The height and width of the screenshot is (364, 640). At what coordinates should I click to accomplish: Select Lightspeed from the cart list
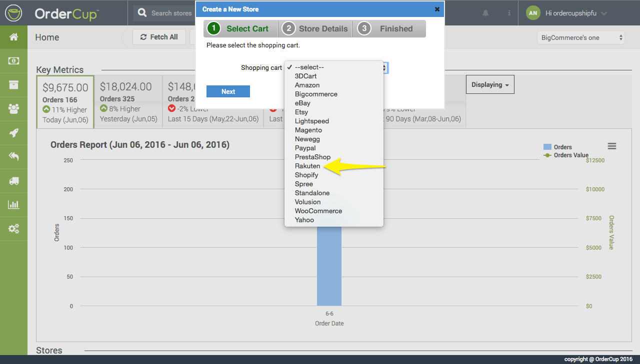[x=334, y=121]
